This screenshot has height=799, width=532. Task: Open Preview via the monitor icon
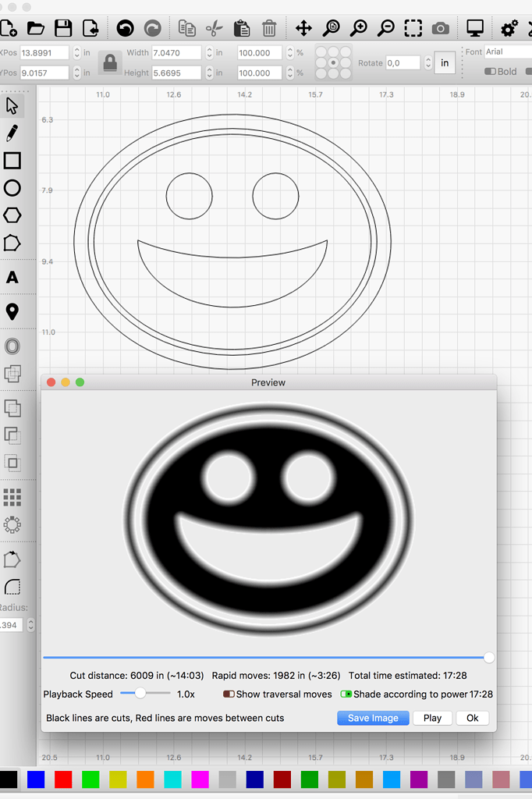coord(475,28)
